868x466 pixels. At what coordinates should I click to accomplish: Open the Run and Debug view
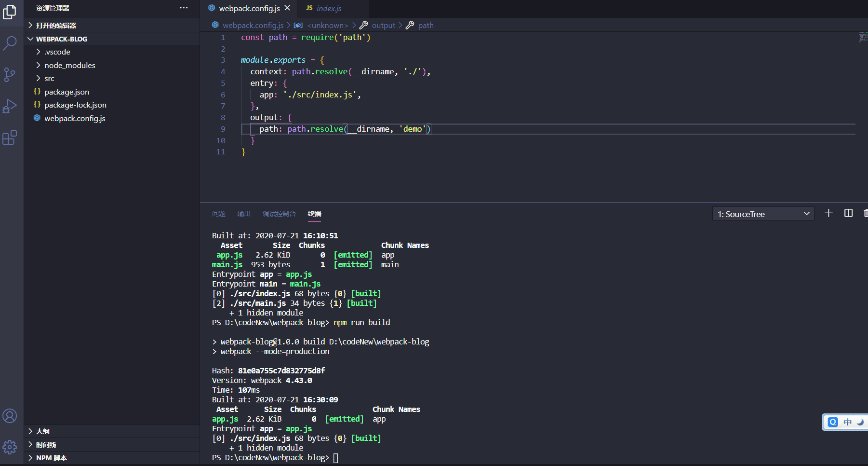10,107
